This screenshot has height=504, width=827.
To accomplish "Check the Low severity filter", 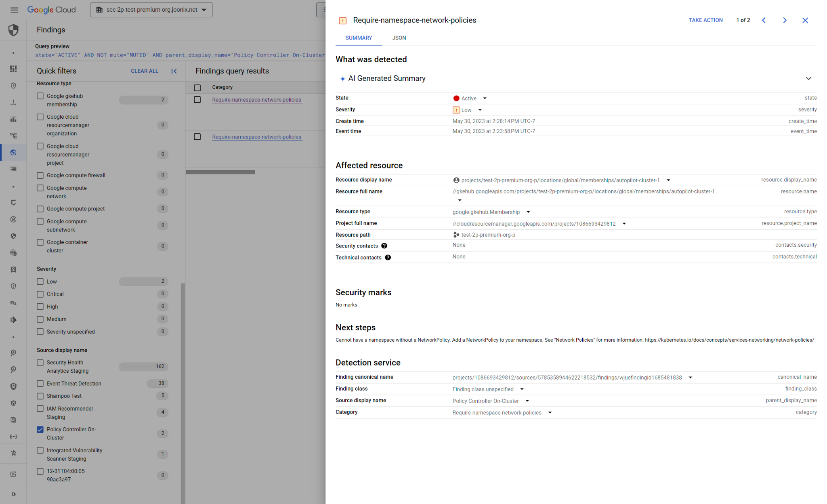I will [40, 281].
